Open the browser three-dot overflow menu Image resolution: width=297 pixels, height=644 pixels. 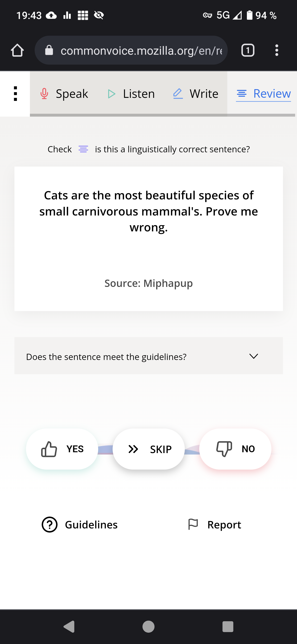(x=277, y=50)
